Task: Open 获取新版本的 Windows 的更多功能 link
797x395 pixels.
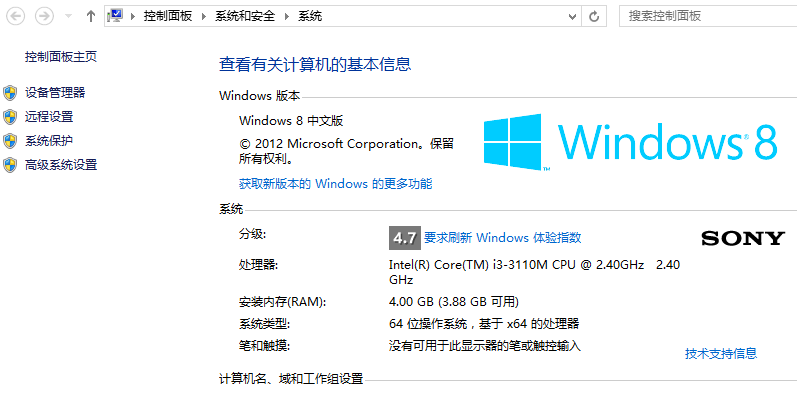Action: [x=335, y=184]
